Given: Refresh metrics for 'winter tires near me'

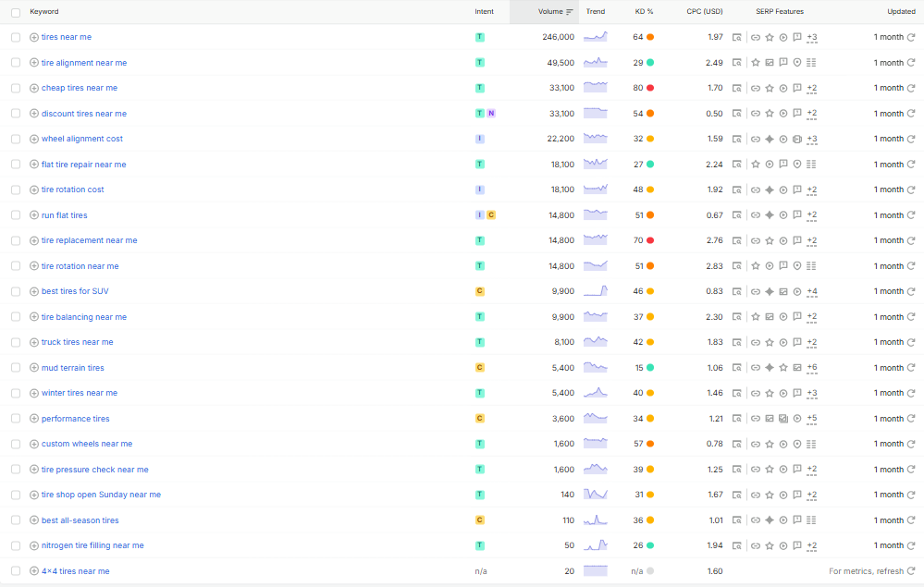Looking at the screenshot, I should [911, 393].
